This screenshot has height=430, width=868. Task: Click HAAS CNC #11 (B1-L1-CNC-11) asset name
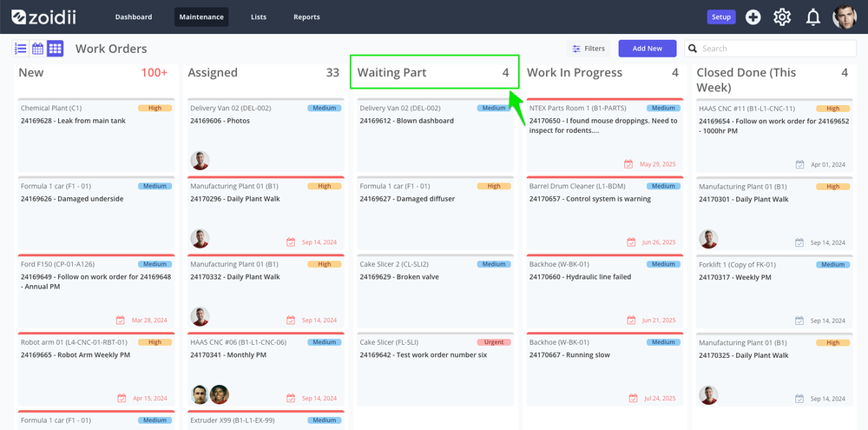click(746, 109)
